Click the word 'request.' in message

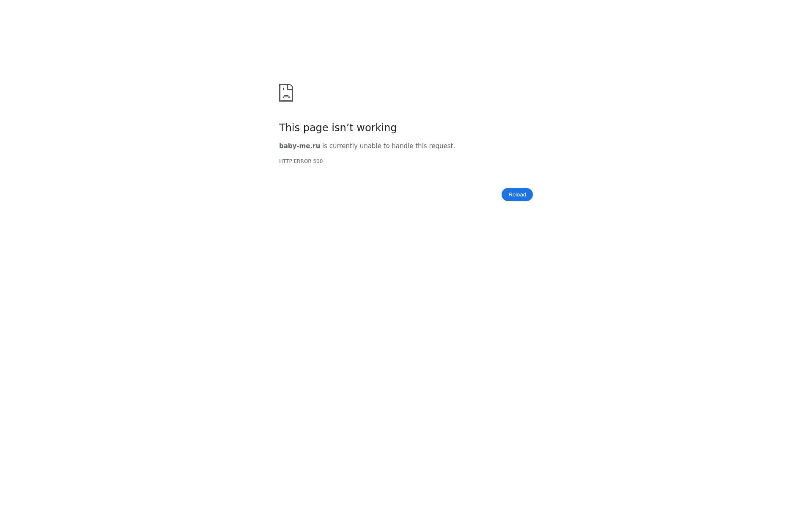click(442, 146)
